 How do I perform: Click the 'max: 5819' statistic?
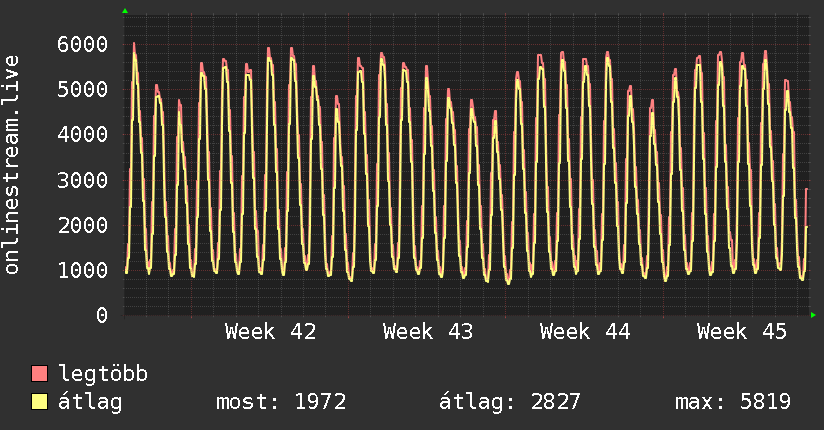[x=733, y=403]
